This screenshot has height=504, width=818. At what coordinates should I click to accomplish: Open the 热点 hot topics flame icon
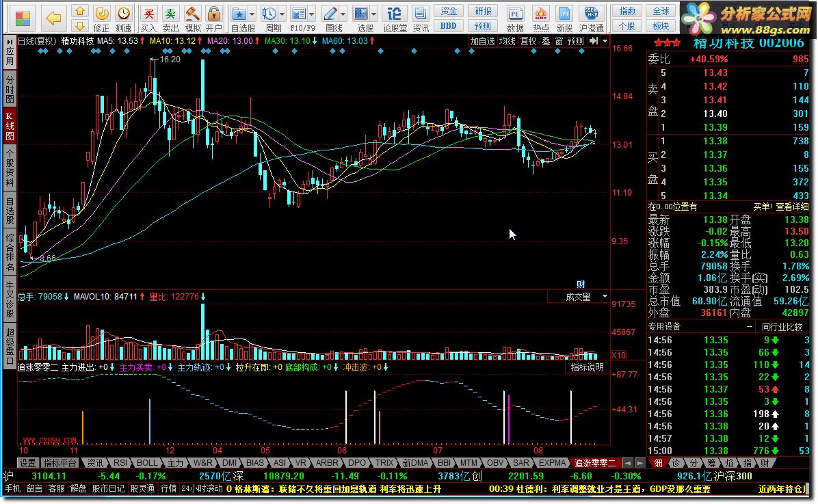pyautogui.click(x=541, y=18)
